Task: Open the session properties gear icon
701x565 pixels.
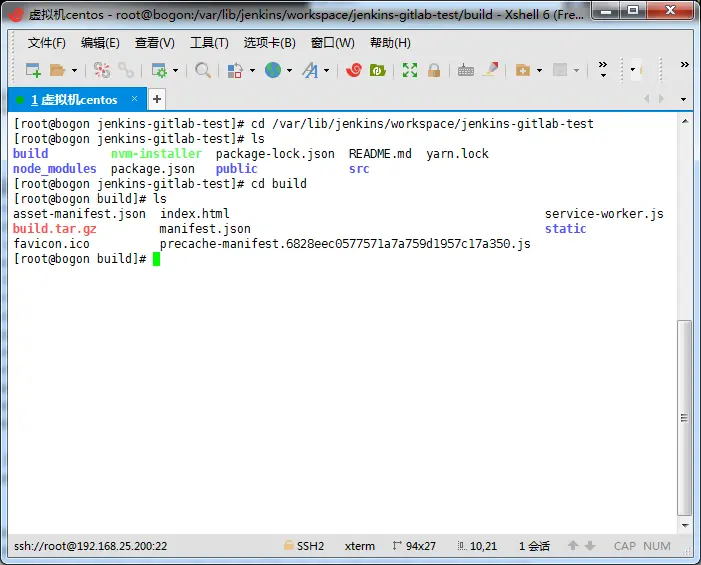Action: (x=159, y=70)
